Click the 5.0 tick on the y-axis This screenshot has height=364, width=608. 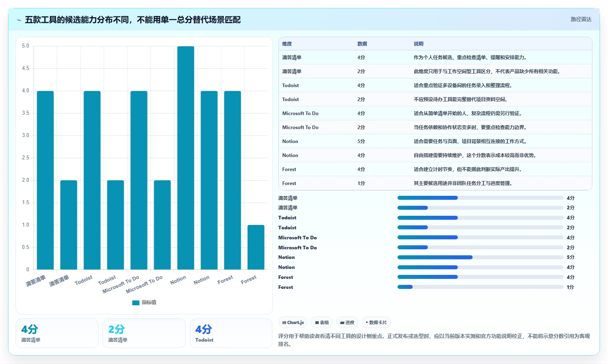[26, 46]
